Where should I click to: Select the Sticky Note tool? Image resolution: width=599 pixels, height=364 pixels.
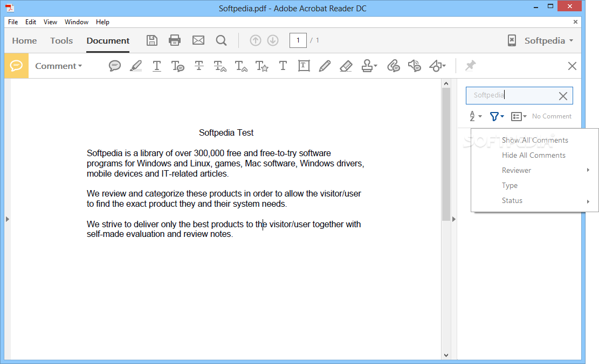coord(115,66)
